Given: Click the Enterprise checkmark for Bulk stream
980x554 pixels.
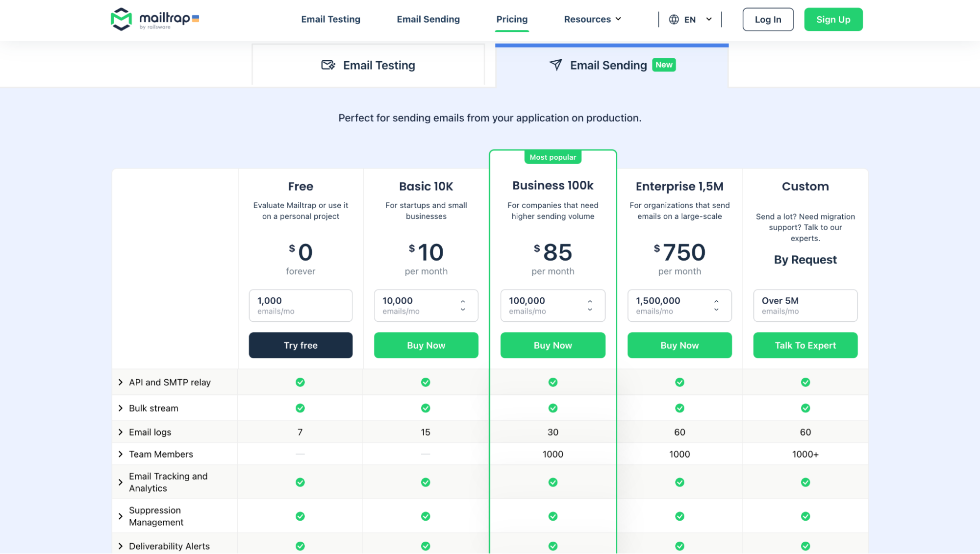Looking at the screenshot, I should point(679,408).
